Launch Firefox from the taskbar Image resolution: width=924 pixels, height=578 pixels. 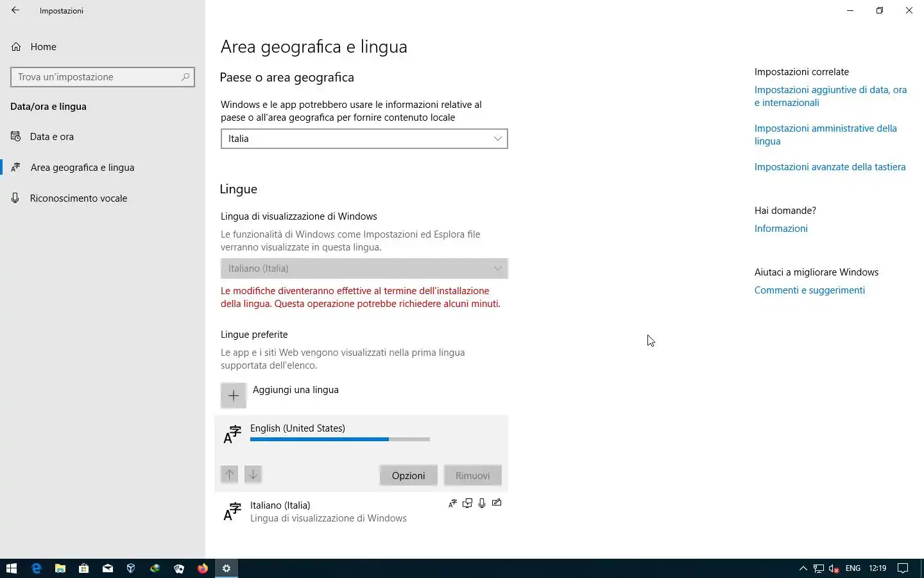202,568
